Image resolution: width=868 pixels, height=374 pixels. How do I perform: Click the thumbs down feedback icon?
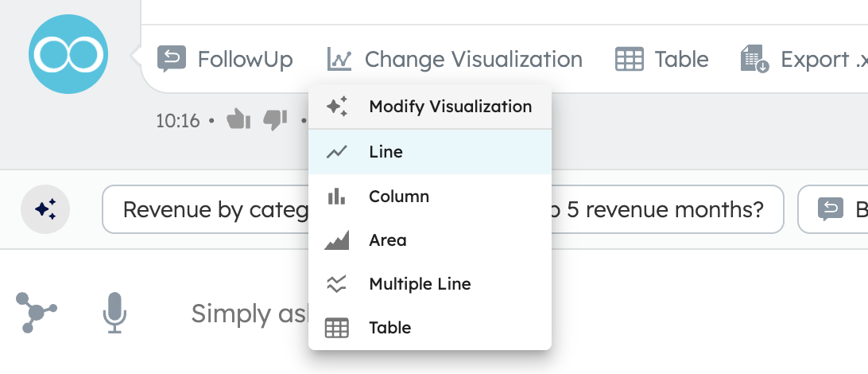(275, 119)
